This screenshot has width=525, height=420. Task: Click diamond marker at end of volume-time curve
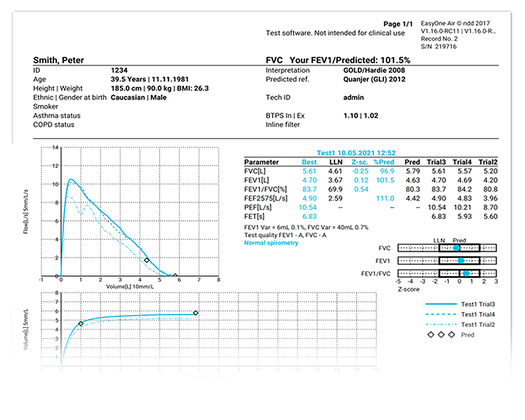pyautogui.click(x=196, y=313)
